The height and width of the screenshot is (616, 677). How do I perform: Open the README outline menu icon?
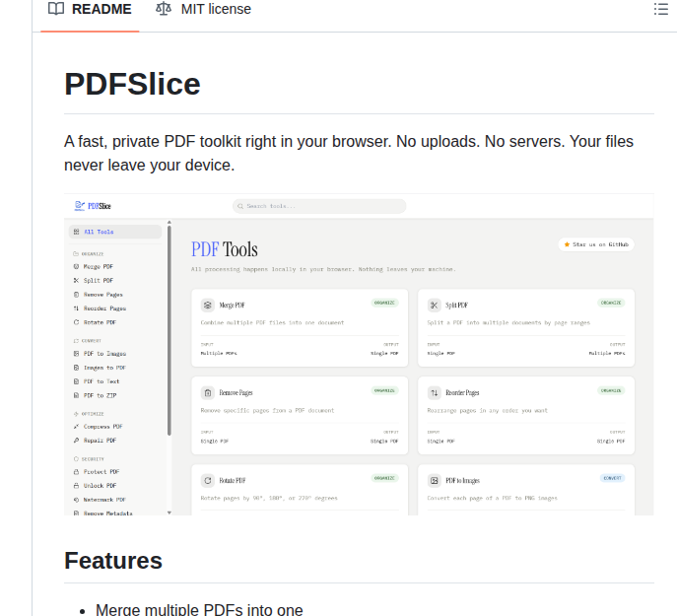(660, 9)
